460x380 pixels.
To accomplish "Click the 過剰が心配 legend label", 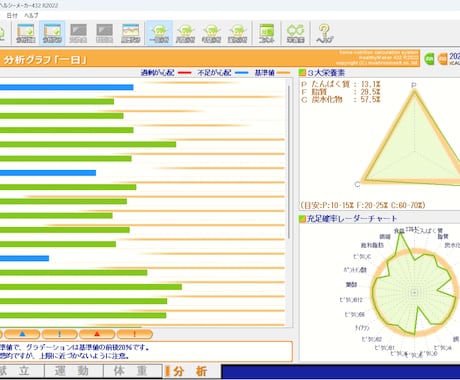I will 158,72.
